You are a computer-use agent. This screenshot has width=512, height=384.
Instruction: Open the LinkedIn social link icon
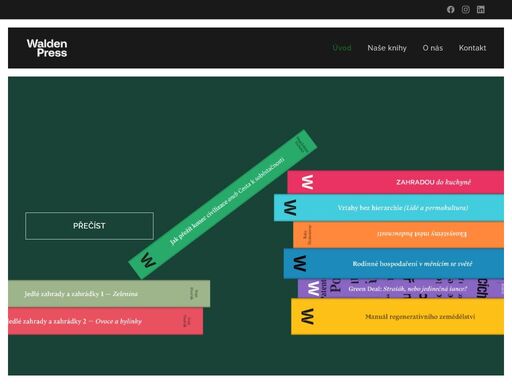(x=481, y=9)
